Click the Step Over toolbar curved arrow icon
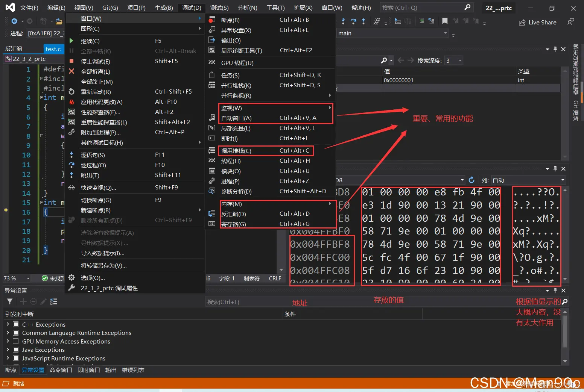 [353, 21]
